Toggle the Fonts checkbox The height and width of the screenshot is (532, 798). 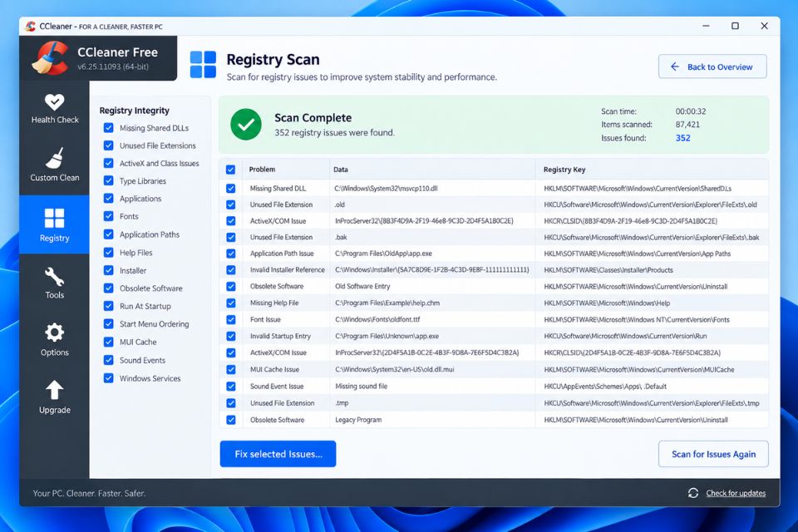click(x=108, y=216)
